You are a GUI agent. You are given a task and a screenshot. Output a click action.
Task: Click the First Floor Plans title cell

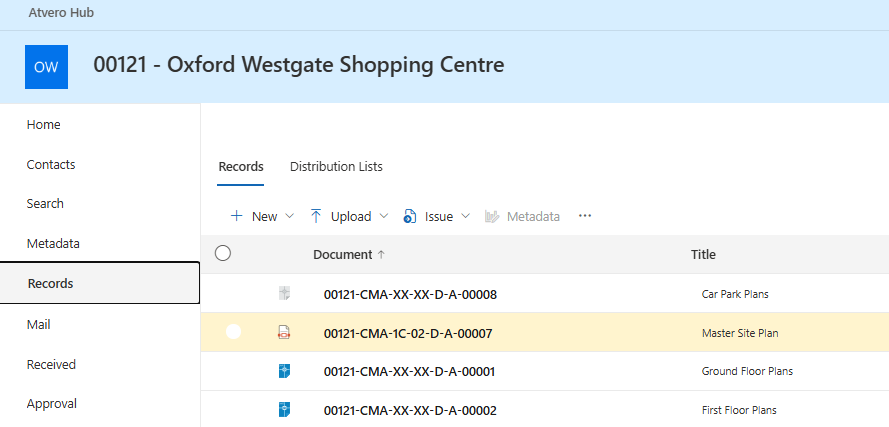tap(739, 410)
